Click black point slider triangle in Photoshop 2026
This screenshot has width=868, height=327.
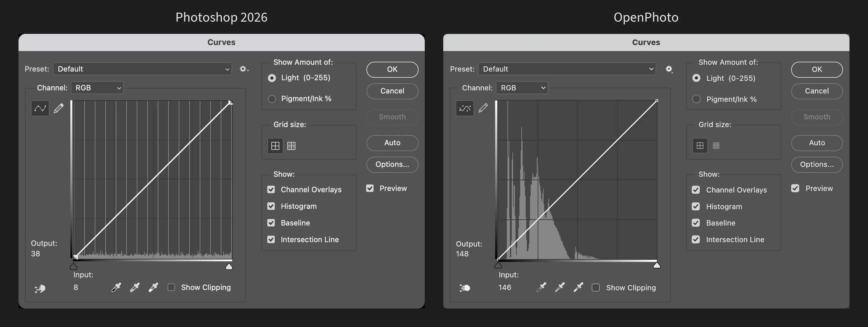click(73, 267)
